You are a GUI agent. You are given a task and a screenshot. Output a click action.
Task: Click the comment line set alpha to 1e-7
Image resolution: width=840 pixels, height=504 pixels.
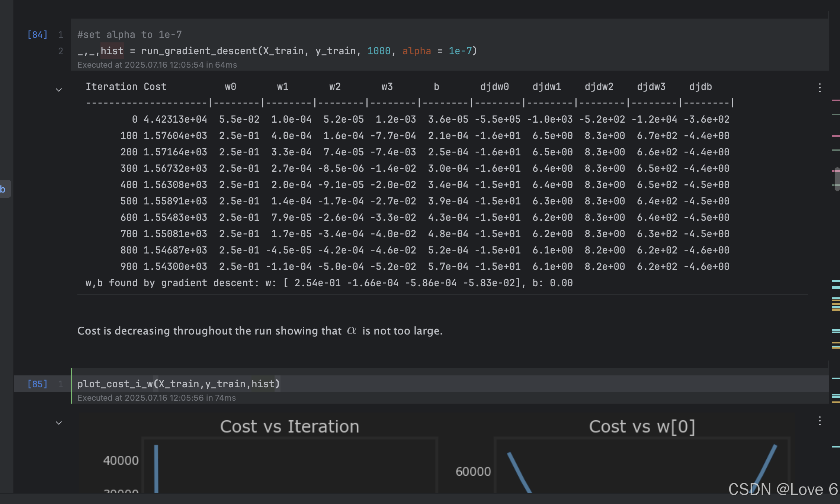[x=129, y=35]
